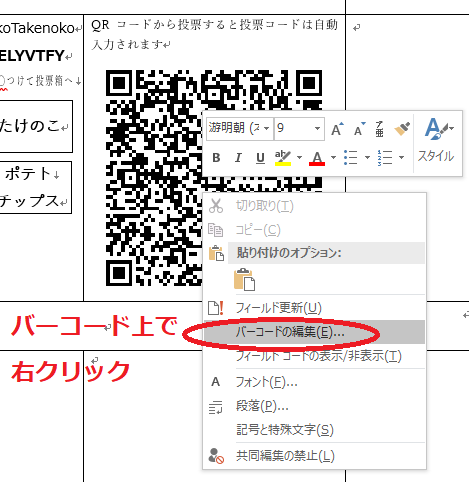The image size is (469, 482).
Task: Apply red font color
Action: point(317,158)
